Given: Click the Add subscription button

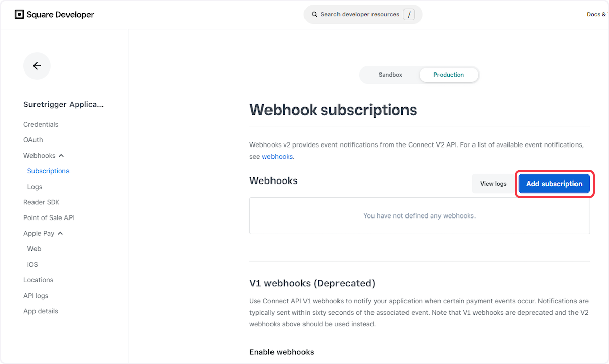Looking at the screenshot, I should [554, 184].
